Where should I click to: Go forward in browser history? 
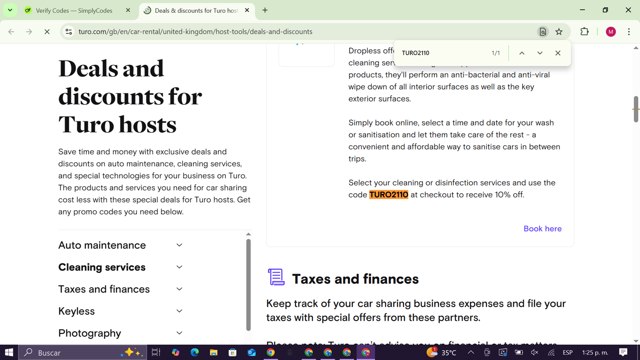click(x=29, y=31)
